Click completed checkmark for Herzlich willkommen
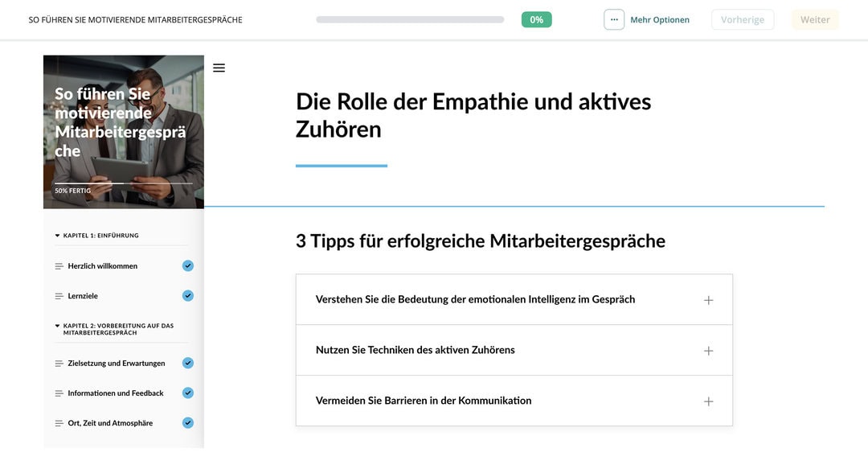This screenshot has width=868, height=473. (x=188, y=266)
